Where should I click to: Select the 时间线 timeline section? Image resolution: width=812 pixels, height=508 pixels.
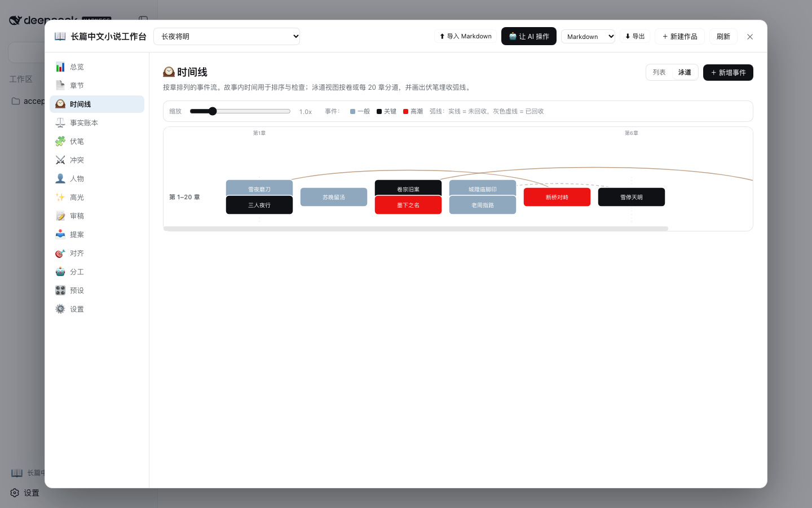tap(97, 104)
